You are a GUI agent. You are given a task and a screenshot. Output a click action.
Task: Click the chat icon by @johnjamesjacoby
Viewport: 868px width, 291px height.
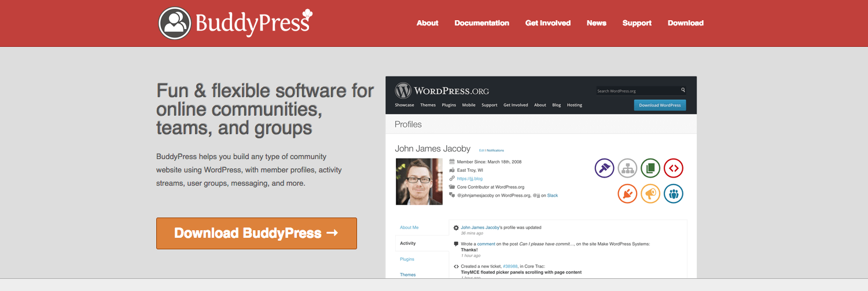[x=452, y=196]
